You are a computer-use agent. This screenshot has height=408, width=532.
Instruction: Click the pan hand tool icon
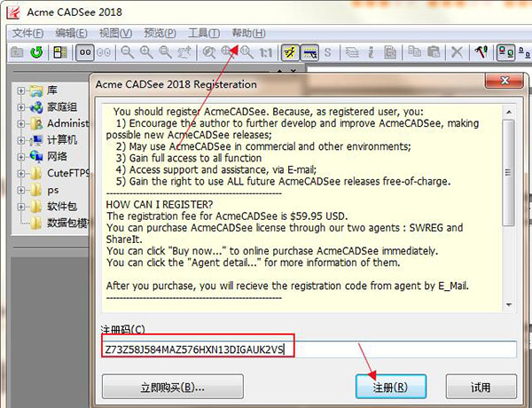click(185, 52)
